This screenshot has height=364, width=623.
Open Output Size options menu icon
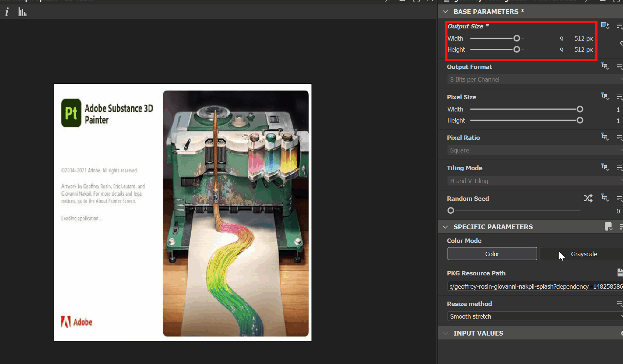tap(620, 26)
